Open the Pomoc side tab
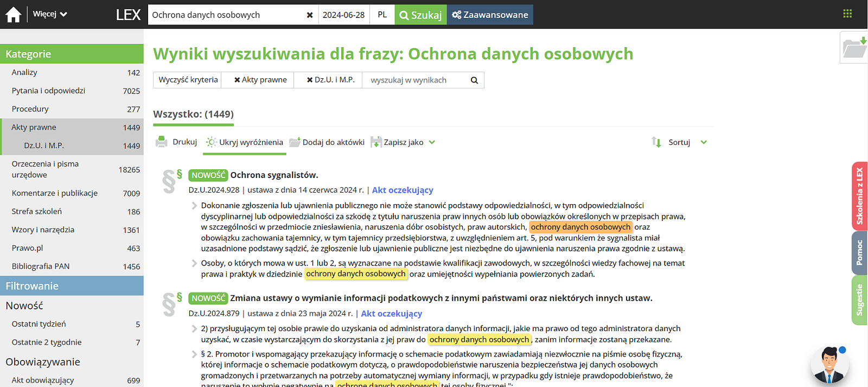 (x=859, y=252)
